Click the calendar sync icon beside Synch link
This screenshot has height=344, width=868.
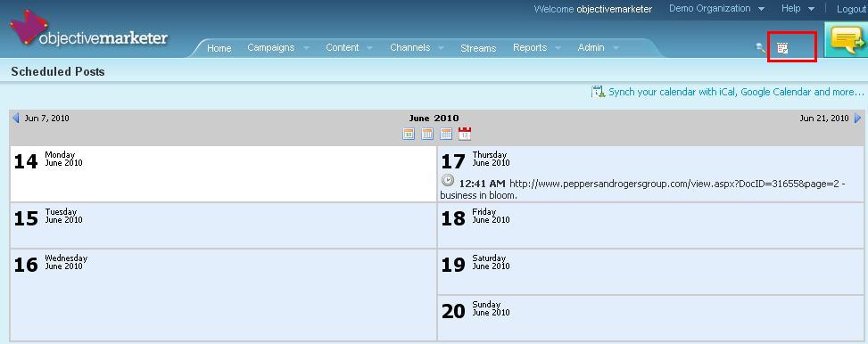coord(598,92)
